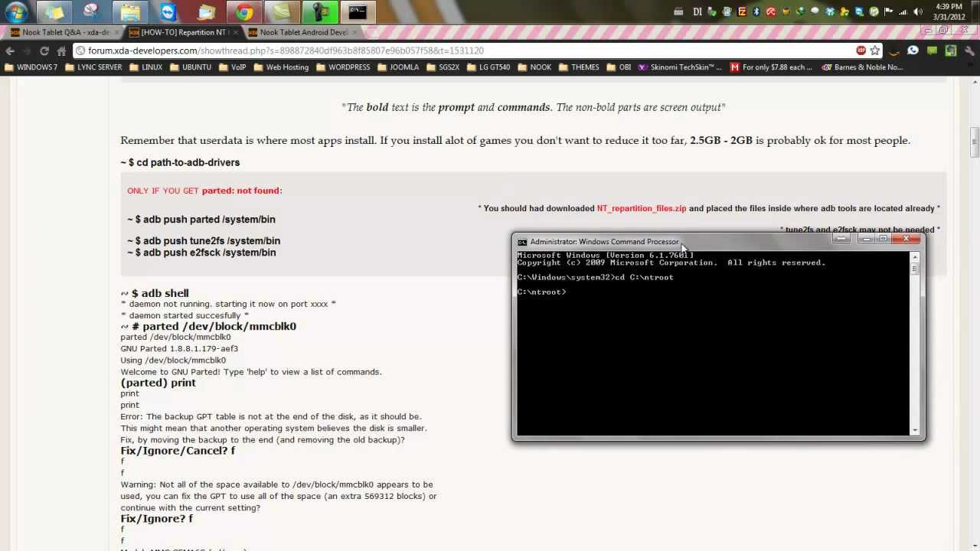This screenshot has width=980, height=551.
Task: Click the Bluetooth system tray icon
Action: pyautogui.click(x=756, y=11)
